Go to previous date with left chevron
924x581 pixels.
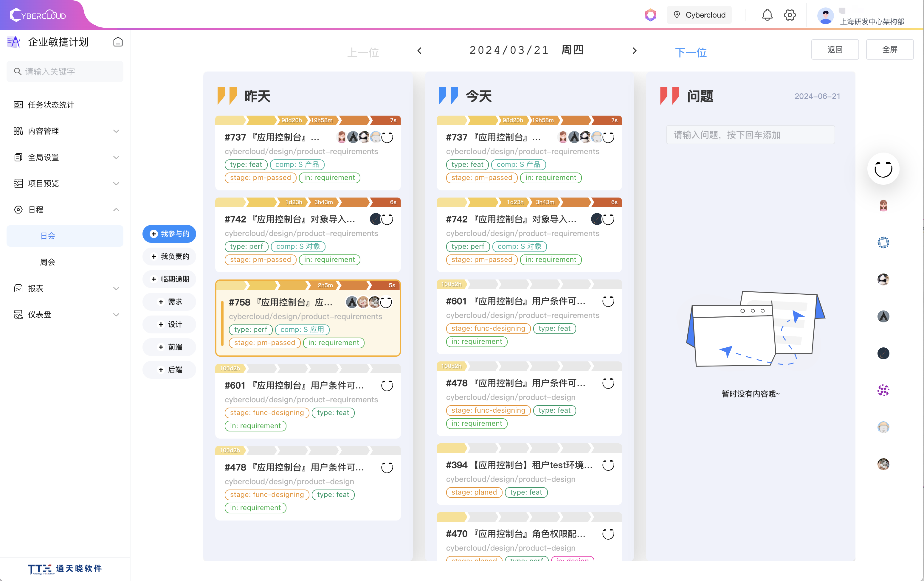pyautogui.click(x=419, y=51)
